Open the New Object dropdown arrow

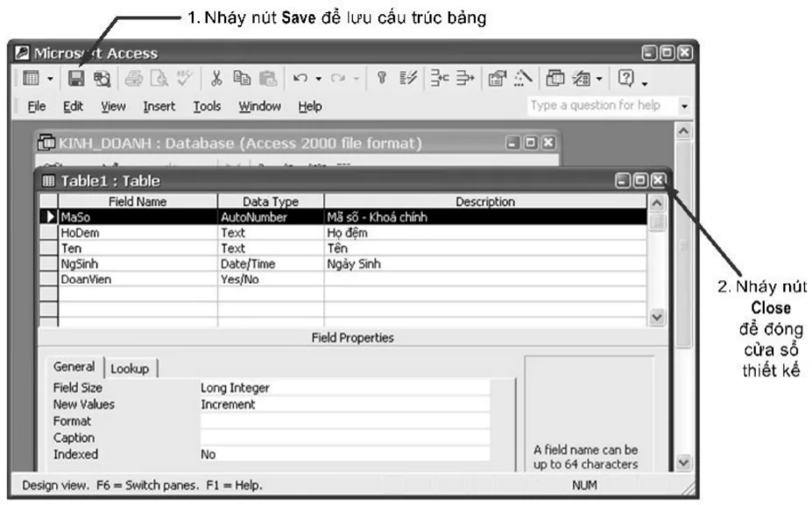tap(599, 79)
